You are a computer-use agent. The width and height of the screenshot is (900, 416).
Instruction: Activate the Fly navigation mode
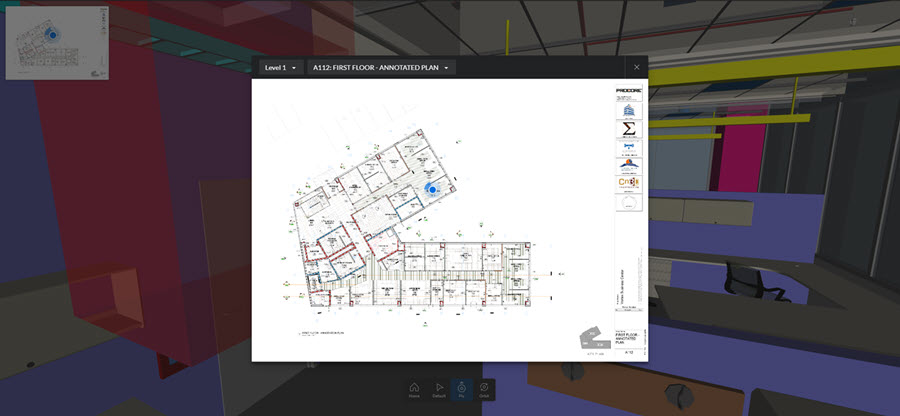[461, 389]
